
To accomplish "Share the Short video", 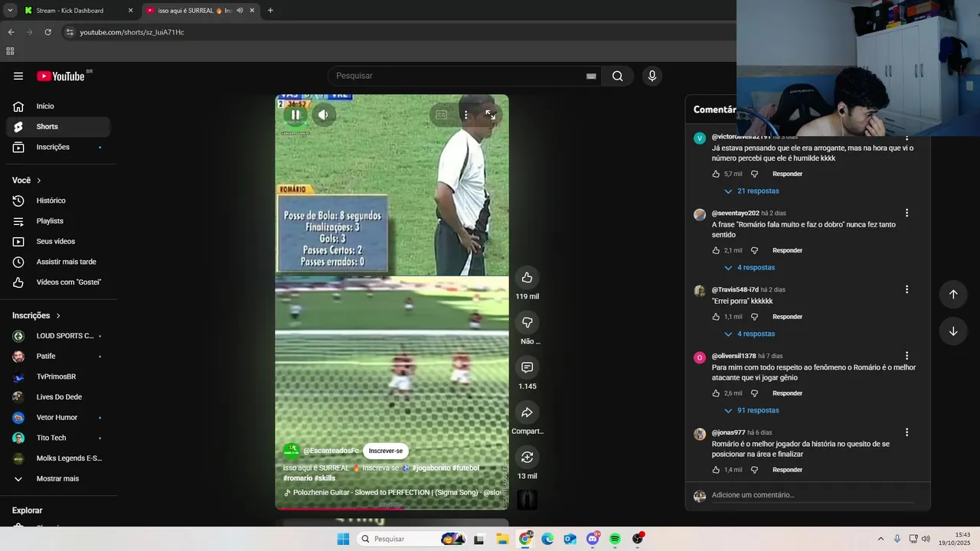I will pos(527,412).
